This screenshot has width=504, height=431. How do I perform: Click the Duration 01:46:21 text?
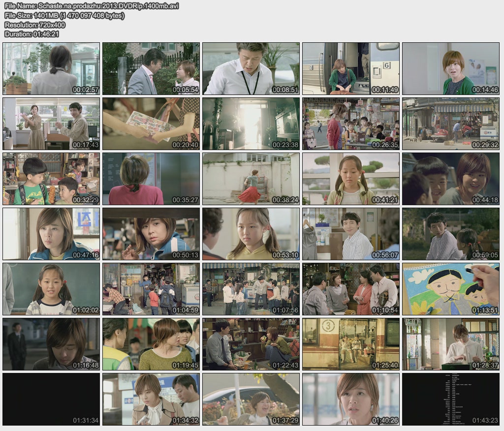(x=31, y=34)
